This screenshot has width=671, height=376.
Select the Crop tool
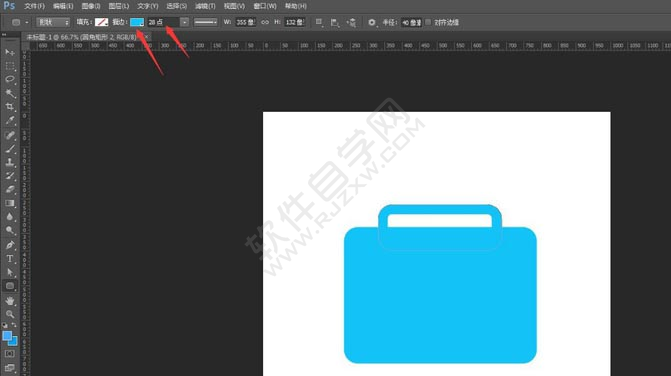(x=10, y=107)
